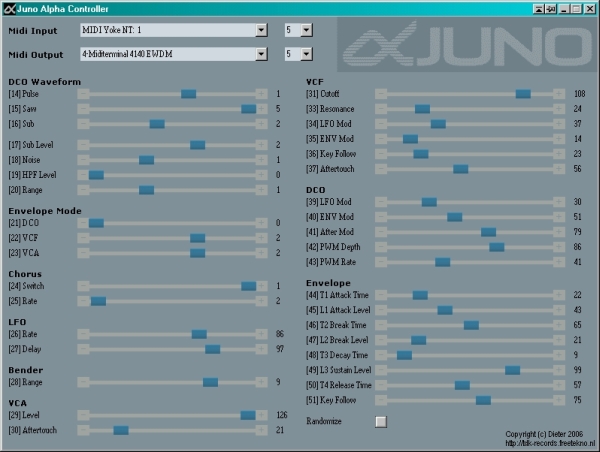Click the minus button of the Chorus Switch slider

pos(83,286)
